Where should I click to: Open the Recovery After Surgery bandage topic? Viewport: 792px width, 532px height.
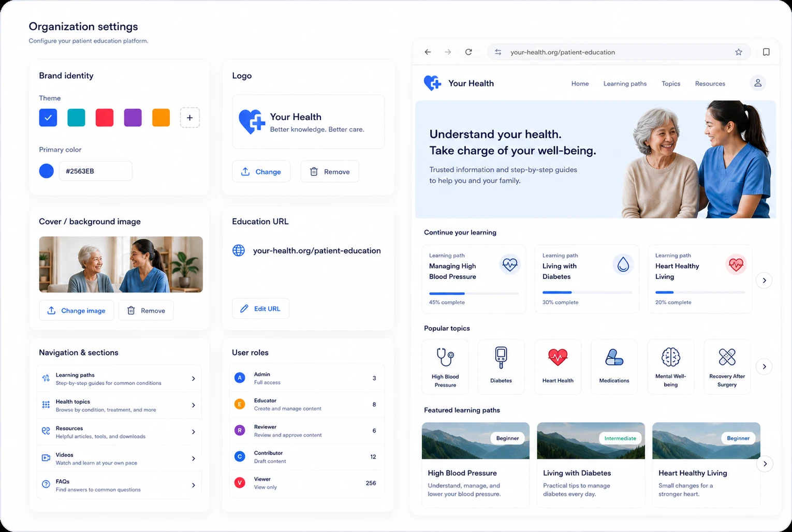click(x=727, y=367)
